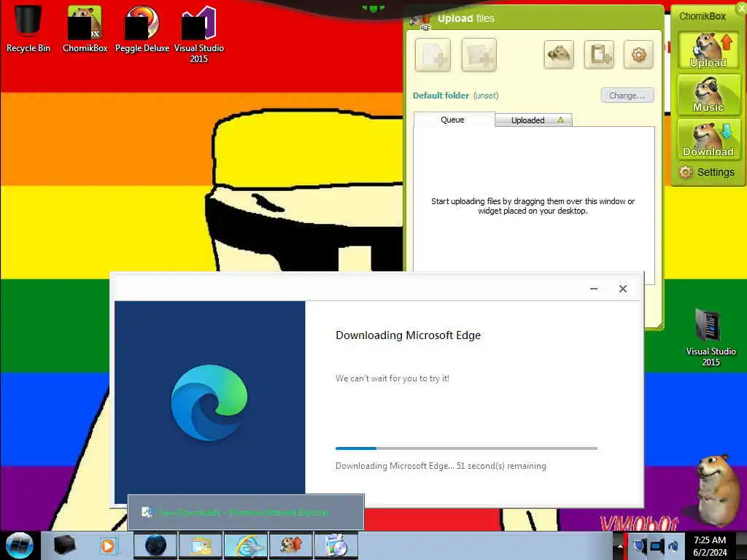Minimize the Edge downloader window
The width and height of the screenshot is (747, 560).
tap(594, 289)
